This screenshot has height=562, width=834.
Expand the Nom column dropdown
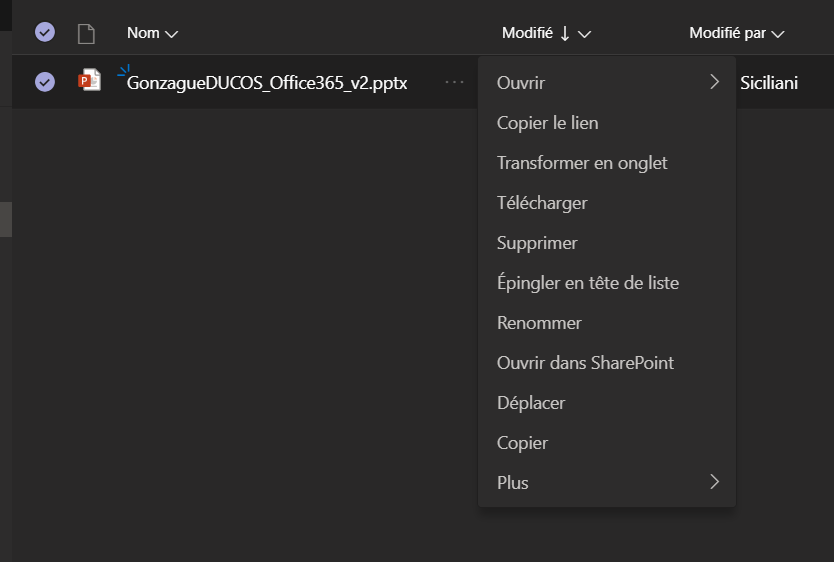click(171, 34)
